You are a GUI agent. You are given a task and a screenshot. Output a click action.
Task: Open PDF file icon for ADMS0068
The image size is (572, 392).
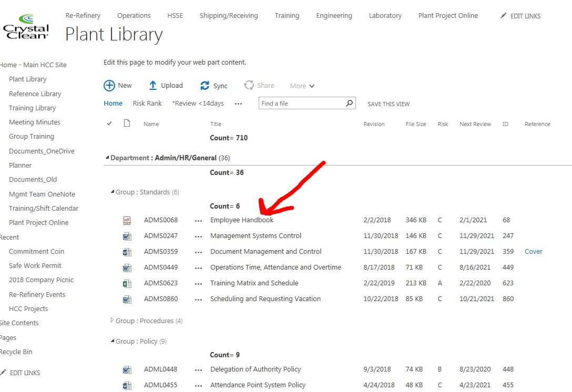pyautogui.click(x=127, y=220)
